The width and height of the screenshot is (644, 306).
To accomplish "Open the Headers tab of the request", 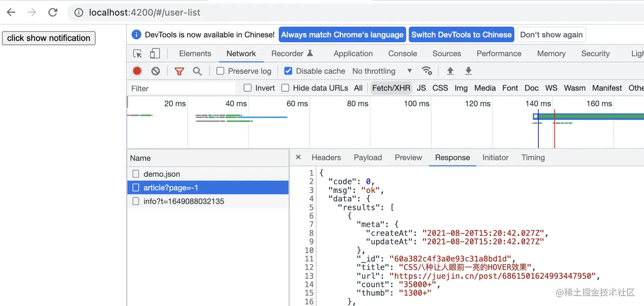I will [326, 157].
